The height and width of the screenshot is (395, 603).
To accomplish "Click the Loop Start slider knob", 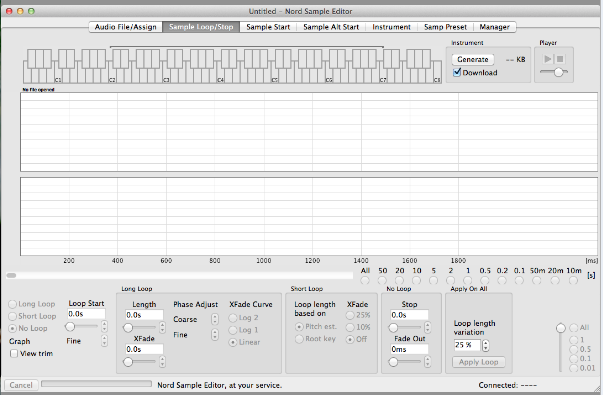I will [70, 327].
